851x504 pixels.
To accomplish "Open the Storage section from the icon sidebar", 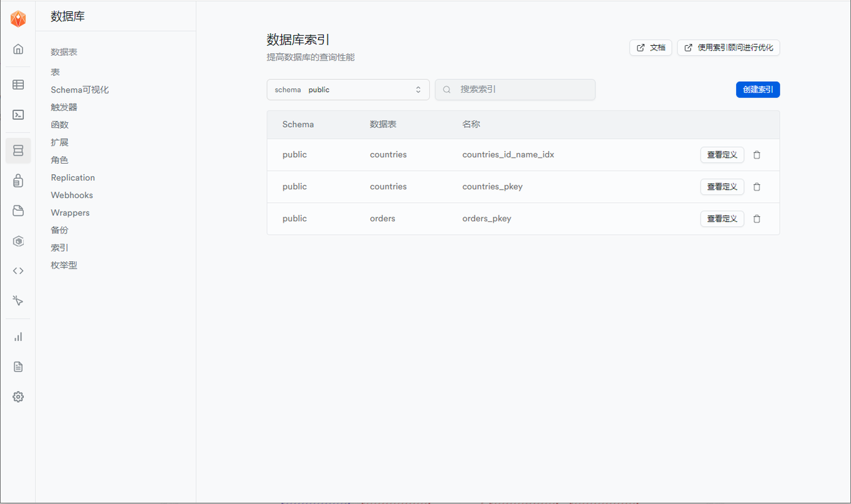I will tap(18, 211).
